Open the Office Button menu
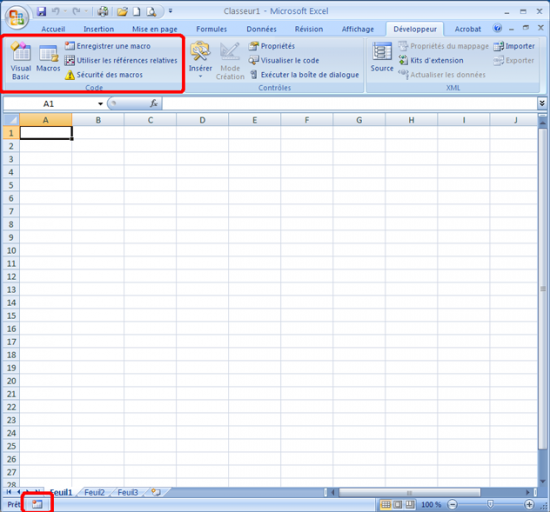 tap(16, 18)
